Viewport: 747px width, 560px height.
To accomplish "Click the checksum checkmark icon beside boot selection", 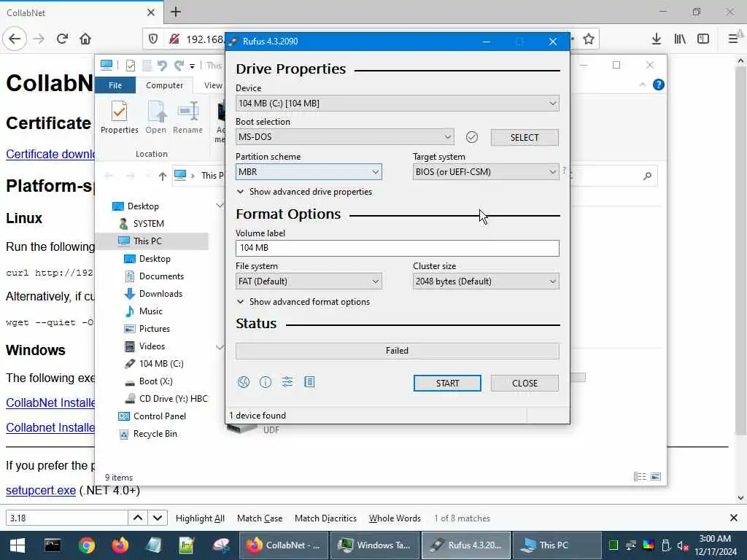I will pos(472,137).
